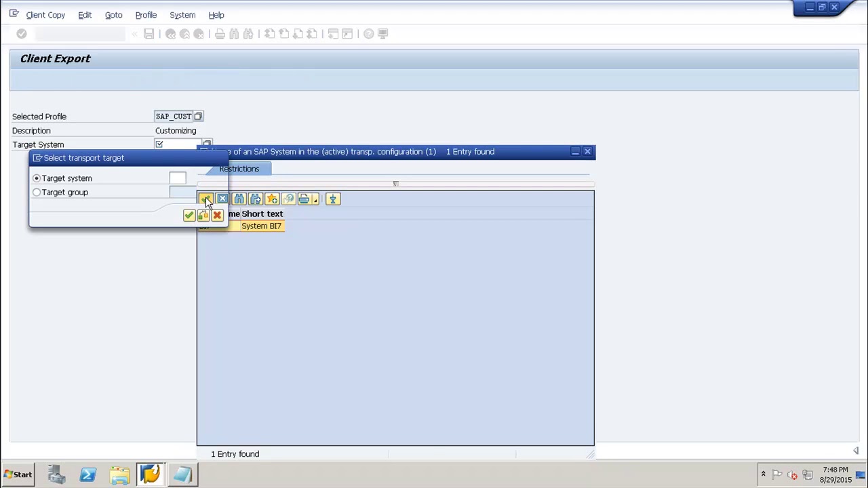Screen dimensions: 868x488
Task: Expand the status bar arrow at bottom right
Action: (x=856, y=451)
